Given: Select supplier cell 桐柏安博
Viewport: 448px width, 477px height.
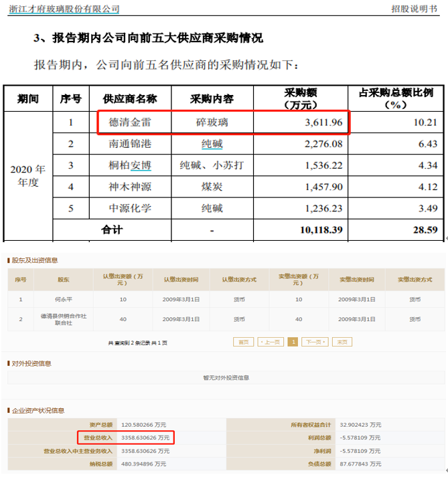Looking at the screenshot, I should tap(130, 165).
